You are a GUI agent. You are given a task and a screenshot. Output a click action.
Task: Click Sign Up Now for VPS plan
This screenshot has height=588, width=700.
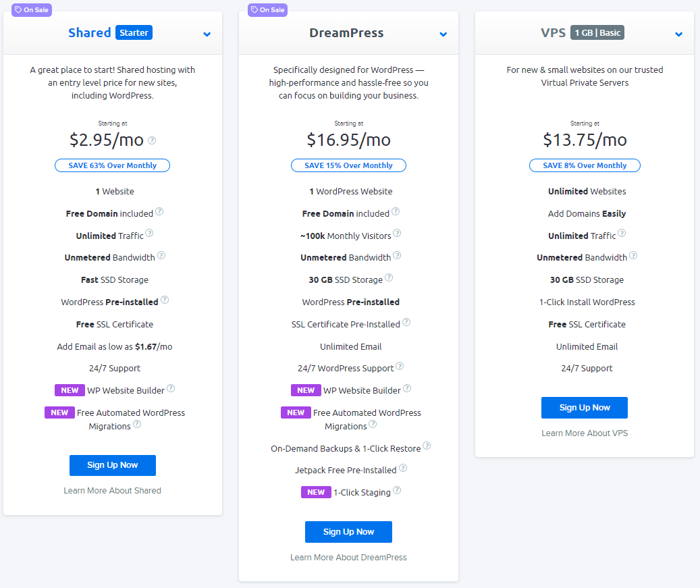coord(585,408)
